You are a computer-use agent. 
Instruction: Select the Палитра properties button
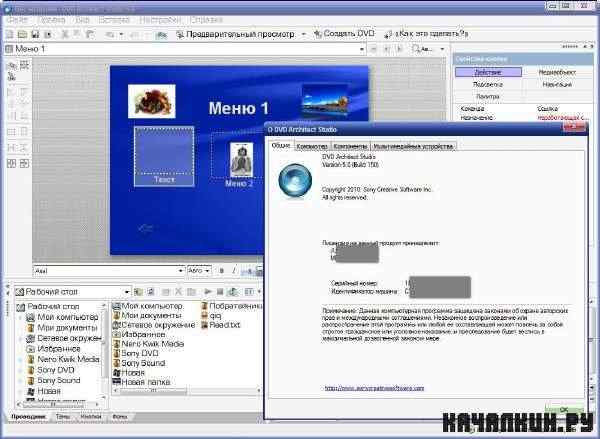(x=488, y=96)
